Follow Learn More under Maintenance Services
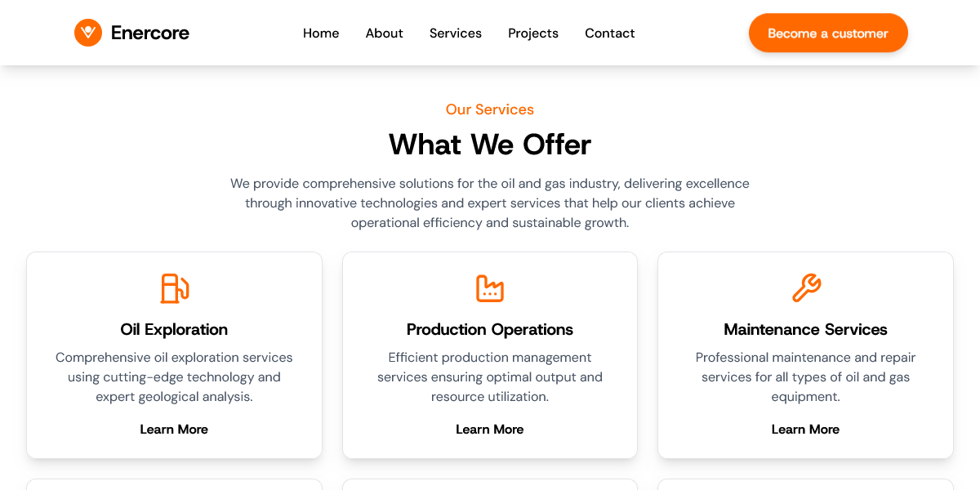This screenshot has width=980, height=490. (805, 430)
